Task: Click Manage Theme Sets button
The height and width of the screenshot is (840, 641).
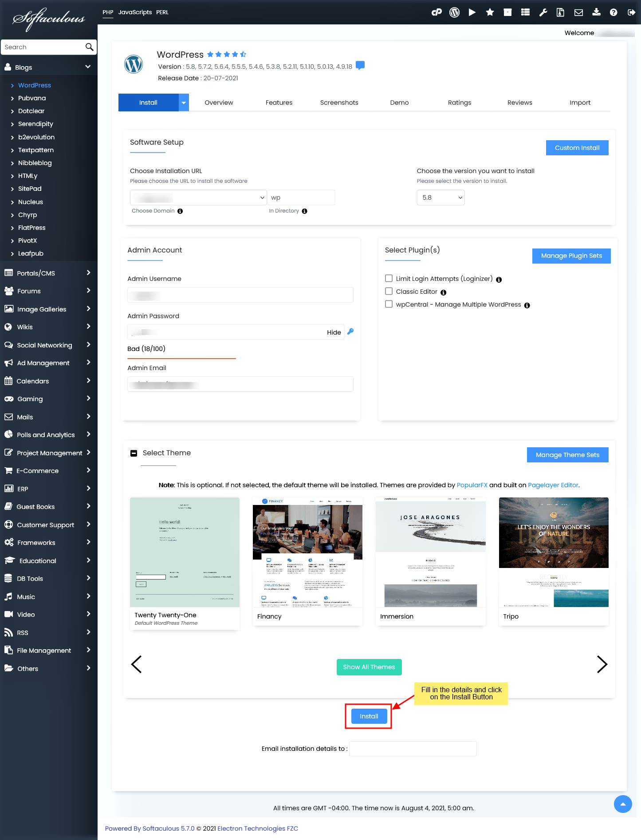Action: [567, 455]
